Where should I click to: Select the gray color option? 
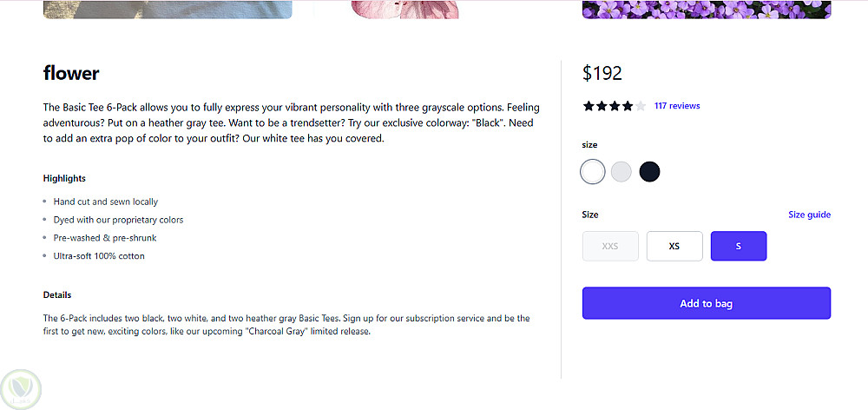click(621, 172)
